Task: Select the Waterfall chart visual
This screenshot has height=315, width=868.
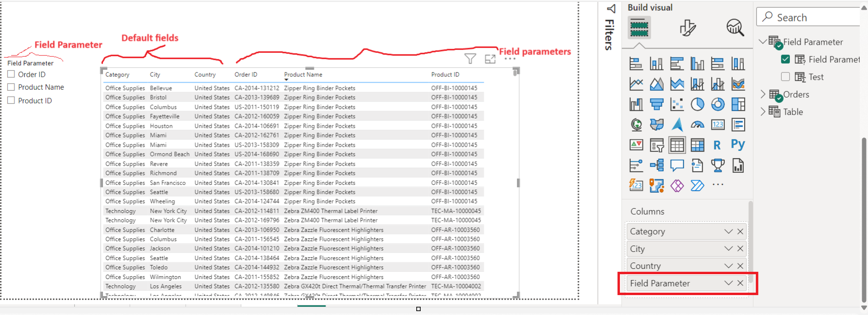Action: pyautogui.click(x=636, y=104)
